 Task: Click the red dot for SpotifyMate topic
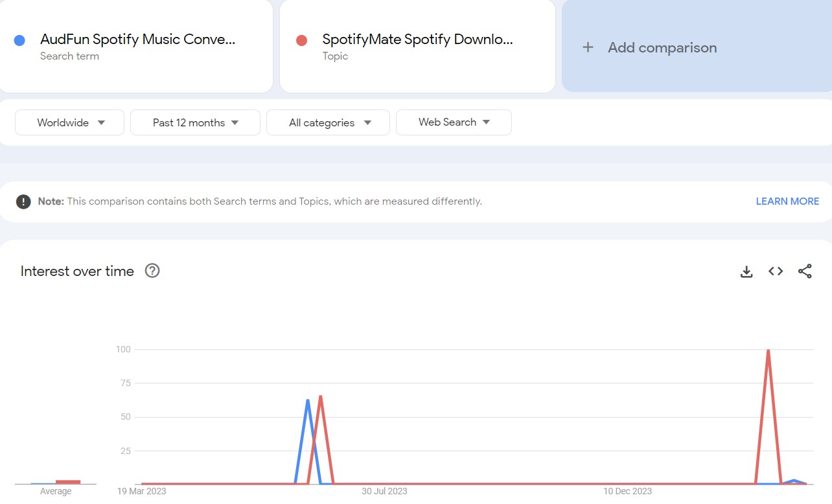tap(301, 40)
